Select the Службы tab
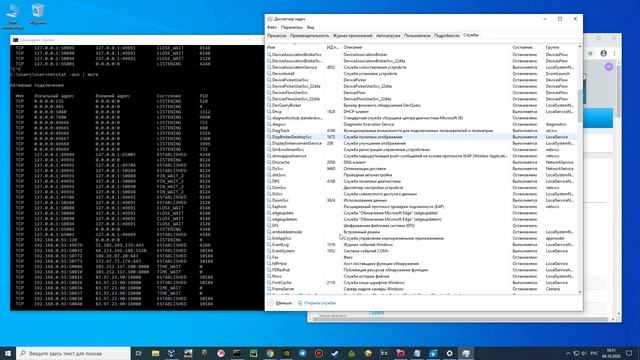 pyautogui.click(x=471, y=35)
